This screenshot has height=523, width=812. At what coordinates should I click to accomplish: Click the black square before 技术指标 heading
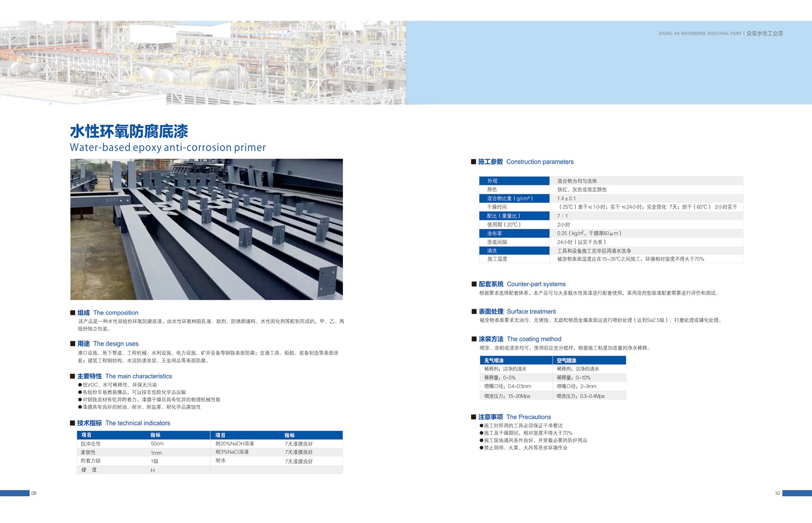pos(73,423)
